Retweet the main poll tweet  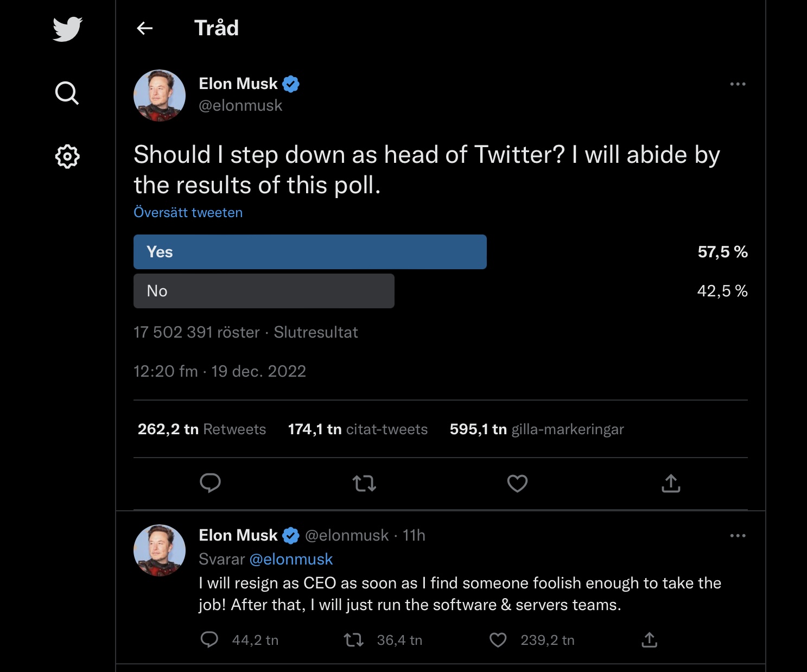coord(364,483)
